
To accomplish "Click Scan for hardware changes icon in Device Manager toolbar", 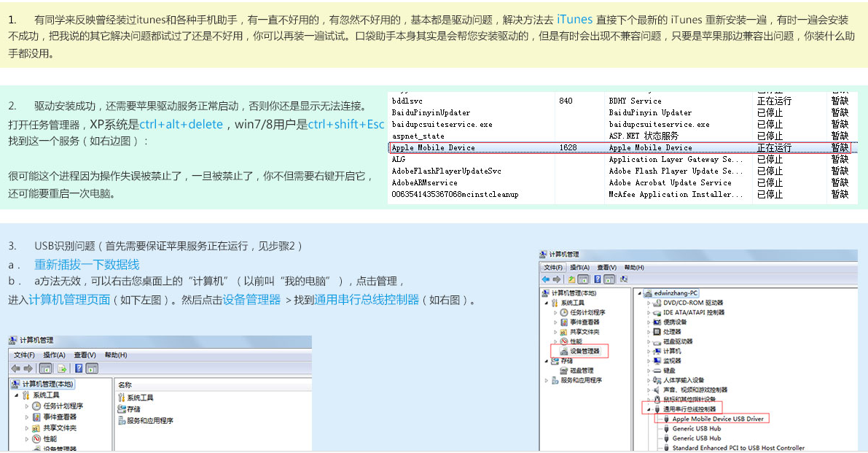I will (624, 279).
